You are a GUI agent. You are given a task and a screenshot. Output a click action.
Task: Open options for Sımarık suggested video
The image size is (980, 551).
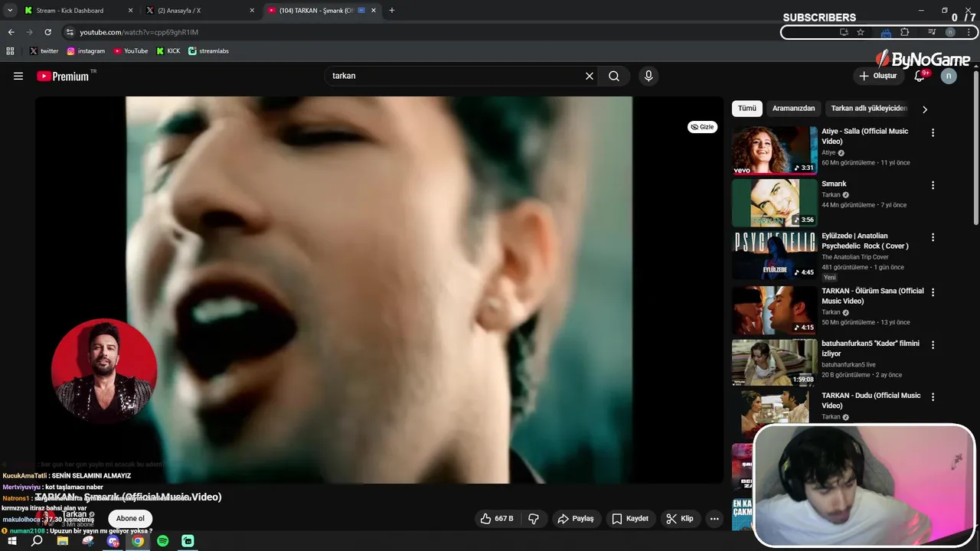coord(933,185)
